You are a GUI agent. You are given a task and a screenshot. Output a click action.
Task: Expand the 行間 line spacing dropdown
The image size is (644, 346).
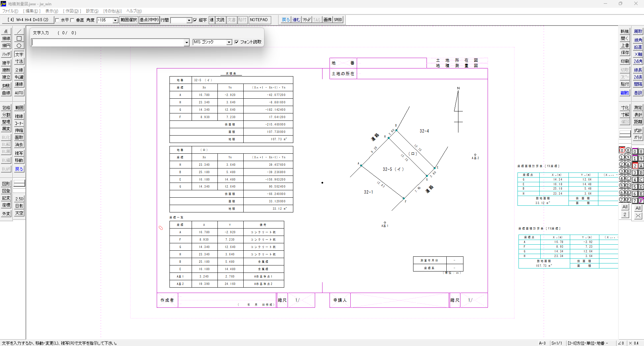189,20
